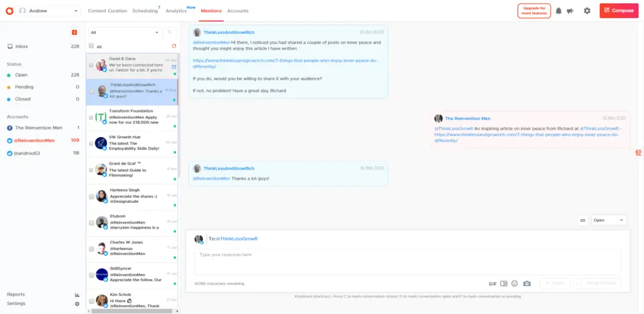Open the emoji picker in reply box
The height and width of the screenshot is (314, 644).
514,283
